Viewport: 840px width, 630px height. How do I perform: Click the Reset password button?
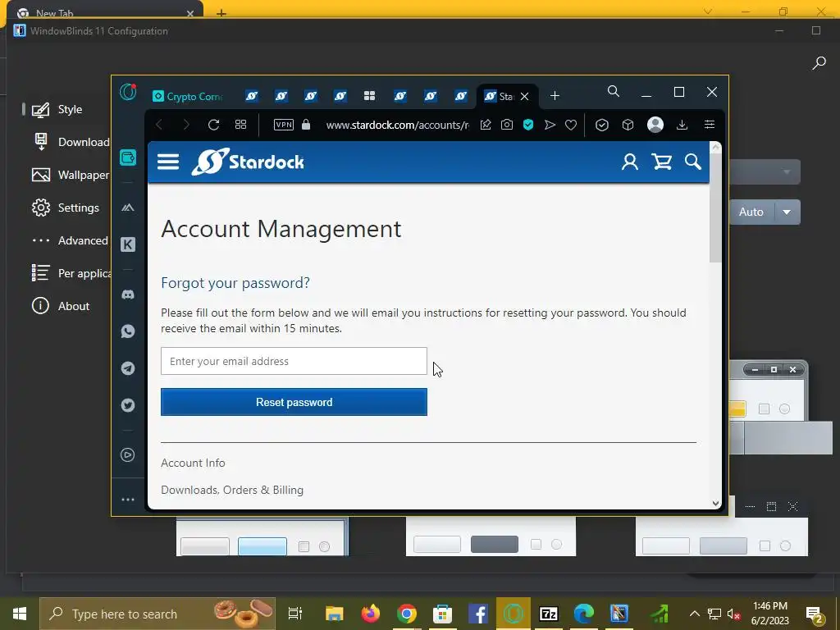click(294, 402)
